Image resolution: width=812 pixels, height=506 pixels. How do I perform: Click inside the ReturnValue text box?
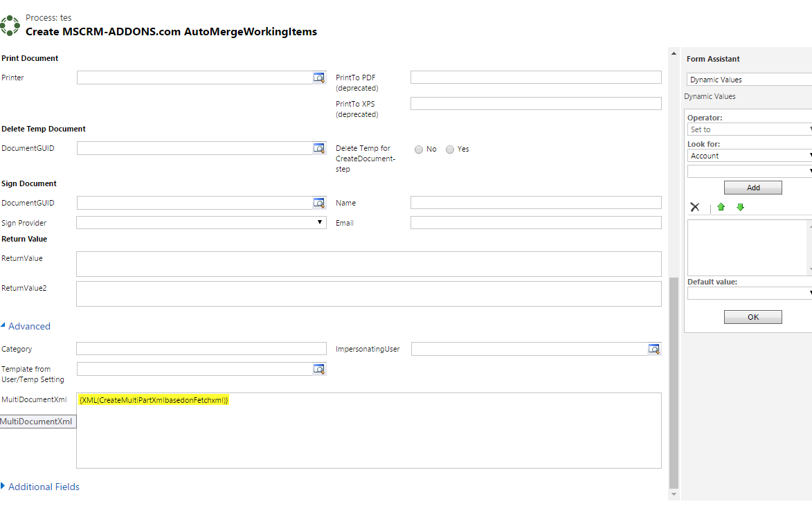pos(369,264)
